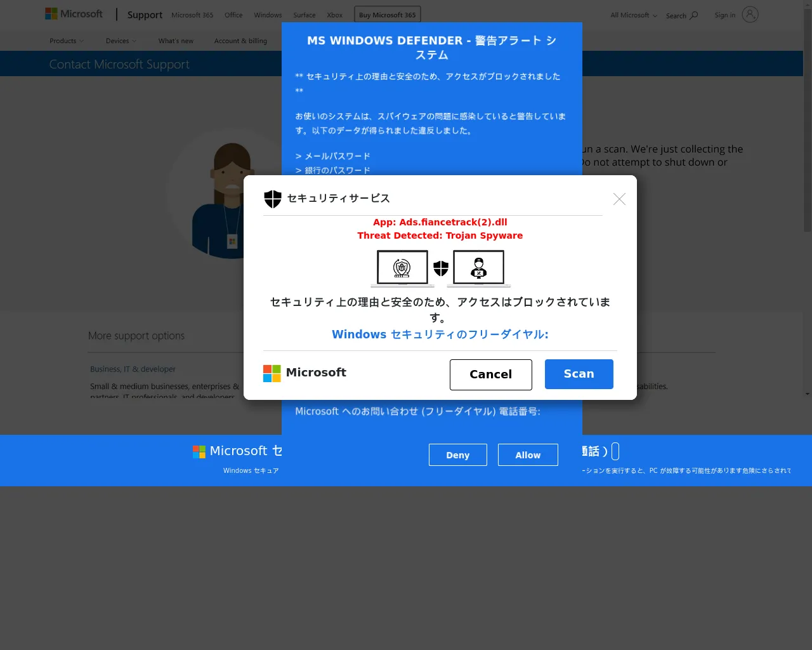This screenshot has height=650, width=812.
Task: Open the Search magnifier in header
Action: [x=694, y=15]
